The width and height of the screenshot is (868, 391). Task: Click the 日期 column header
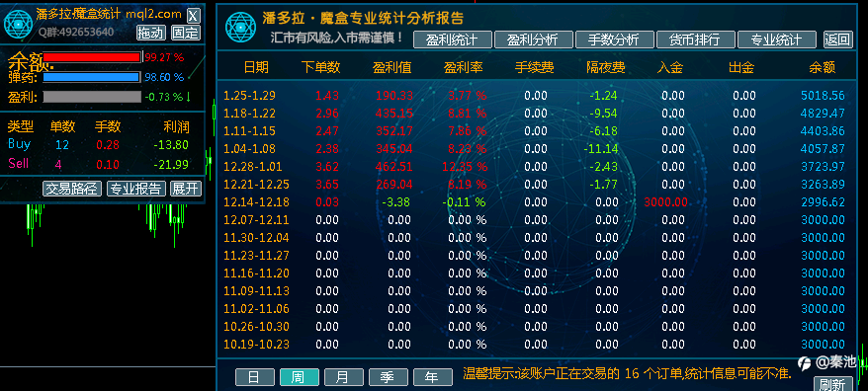pos(256,68)
